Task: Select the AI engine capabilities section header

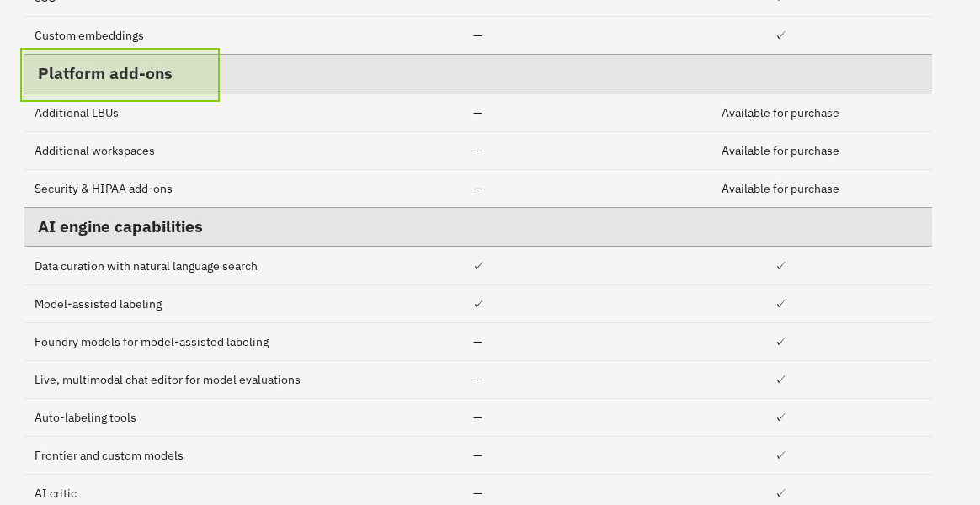Action: (120, 227)
